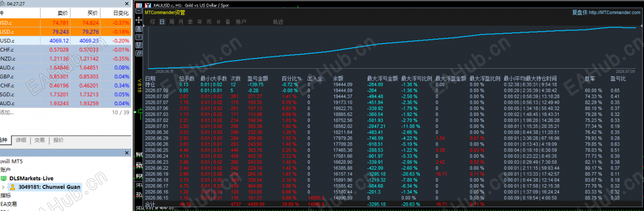Select DLSMarkets-Live in Navigator
This screenshot has height=211, width=644.
click(31, 179)
